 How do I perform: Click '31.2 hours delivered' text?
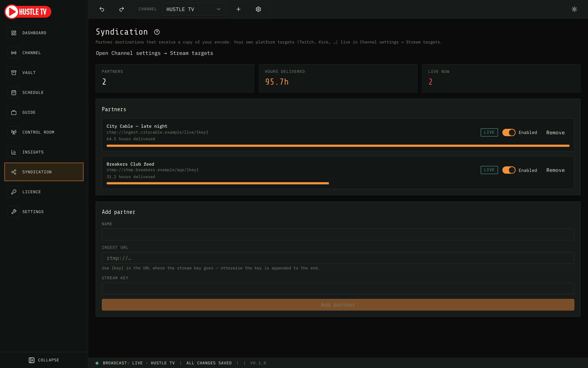point(131,177)
